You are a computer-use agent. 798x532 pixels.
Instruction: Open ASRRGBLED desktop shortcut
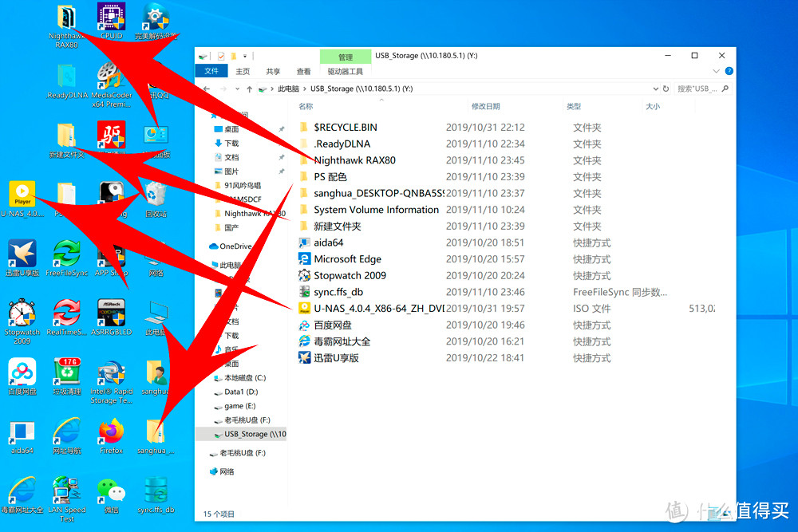pyautogui.click(x=112, y=317)
